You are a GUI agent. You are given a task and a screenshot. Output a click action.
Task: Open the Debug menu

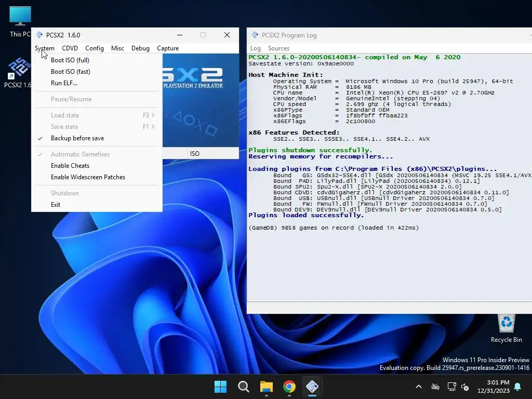(x=140, y=48)
